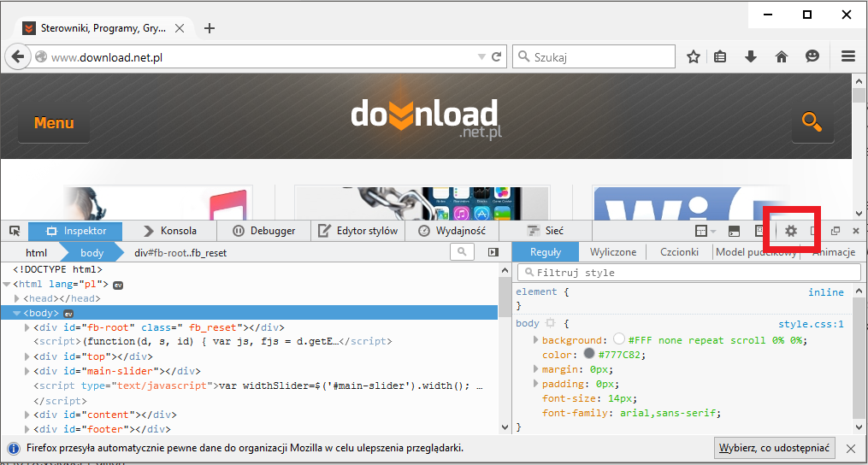Expand the margin shorthand property
Viewport: 868px width, 465px height.
click(x=535, y=368)
